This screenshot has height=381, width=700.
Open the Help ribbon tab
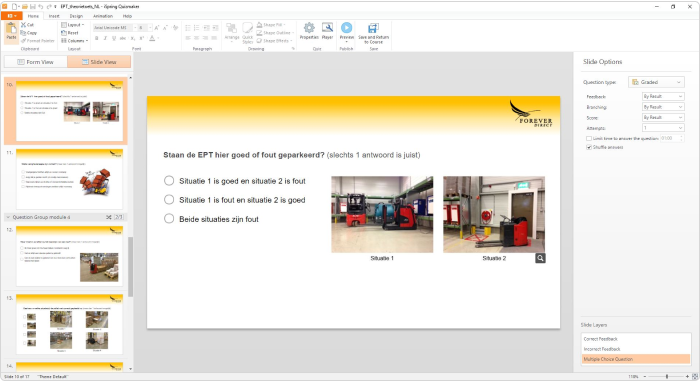[127, 16]
